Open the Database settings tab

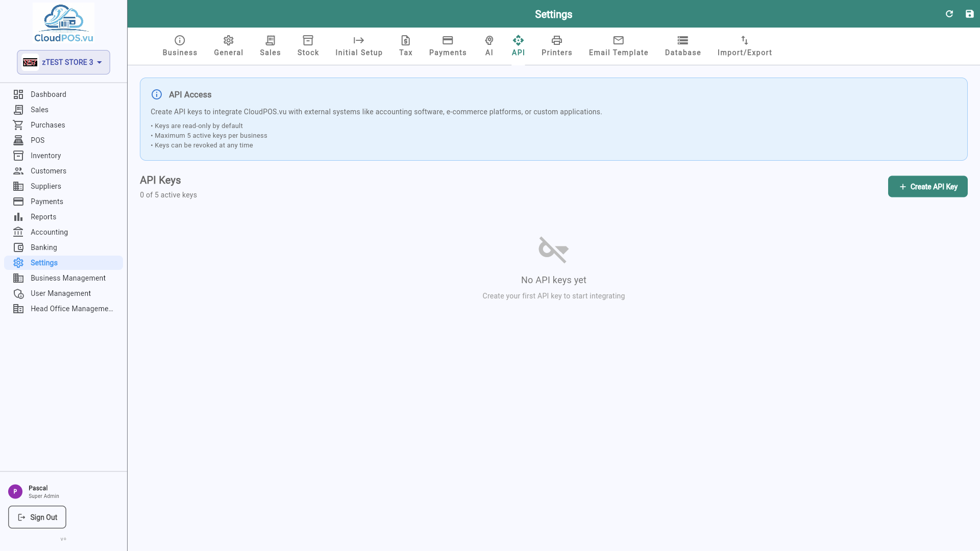[682, 46]
